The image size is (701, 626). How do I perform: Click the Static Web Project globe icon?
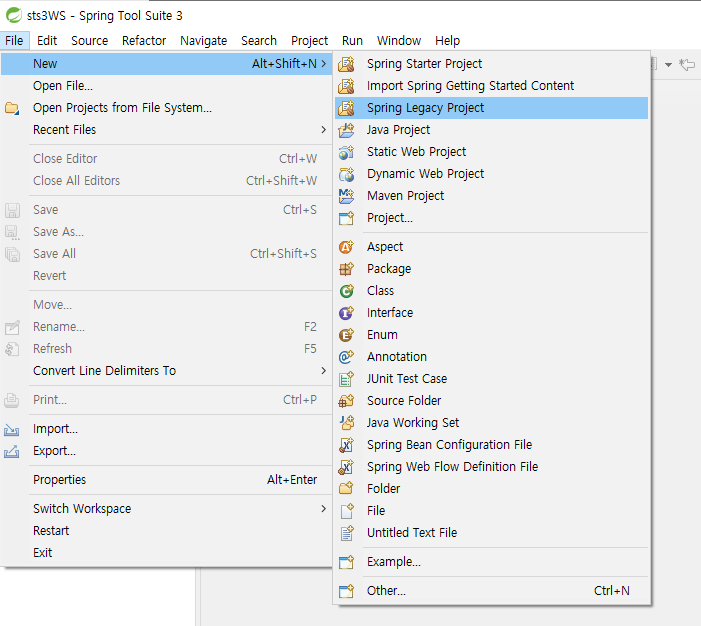[346, 152]
